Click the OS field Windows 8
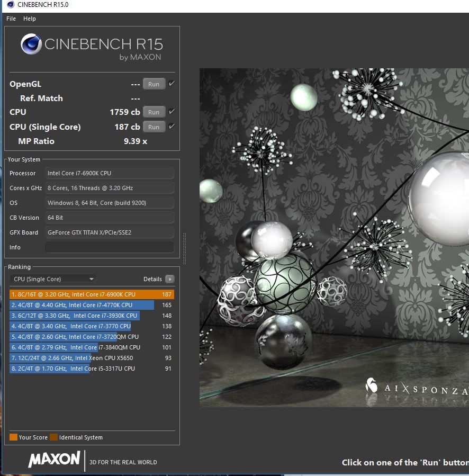 [x=109, y=203]
